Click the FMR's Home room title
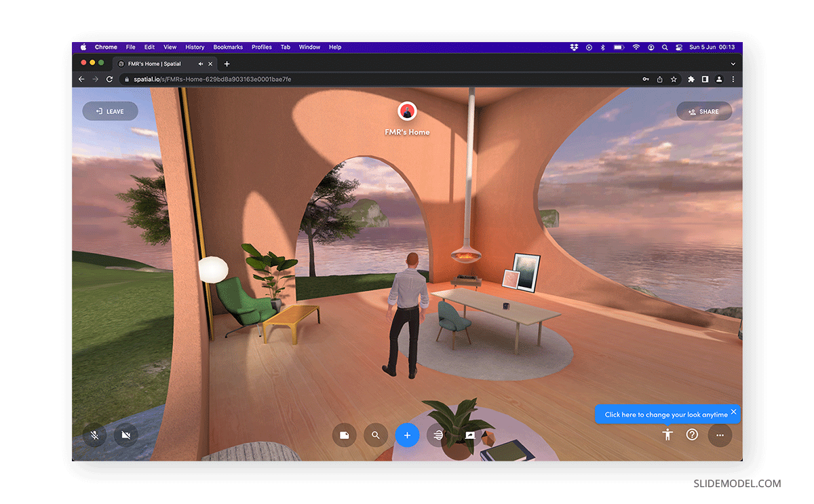814x504 pixels. 407,132
